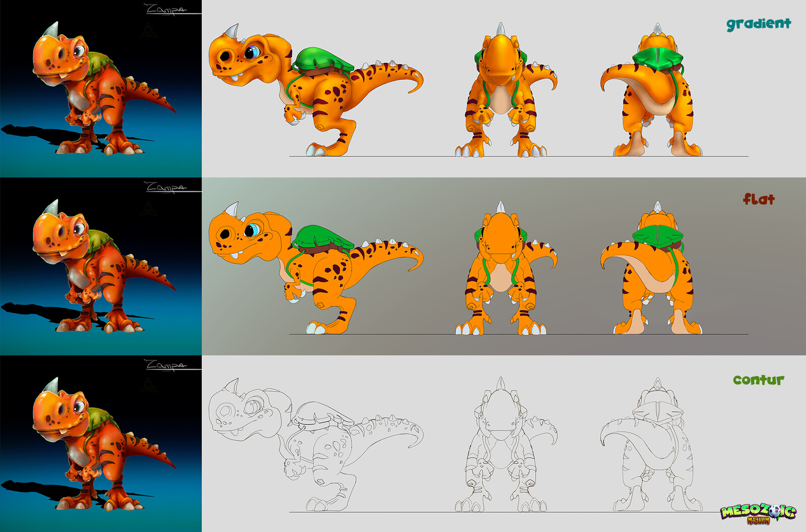Click the Mesozoic Mayhem logo

point(758,514)
